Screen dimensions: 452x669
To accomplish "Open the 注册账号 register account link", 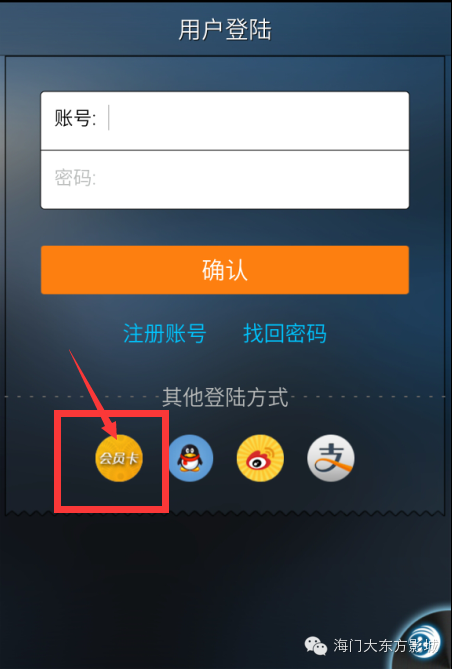I will pos(165,333).
